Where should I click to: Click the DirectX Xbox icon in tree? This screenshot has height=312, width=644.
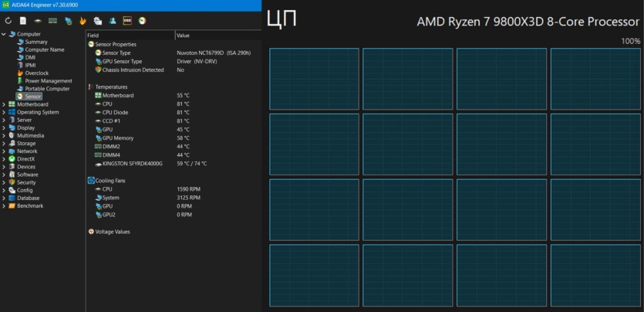tap(12, 159)
